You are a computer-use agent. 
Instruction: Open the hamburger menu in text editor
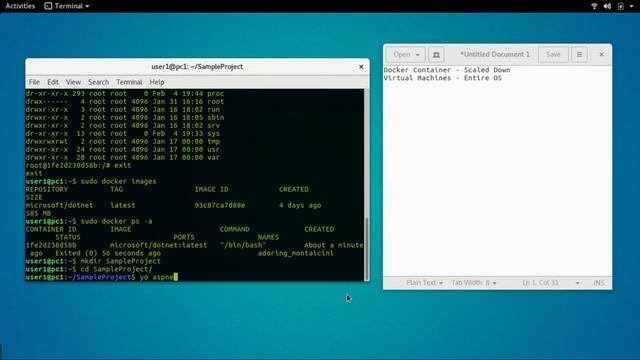pos(579,54)
